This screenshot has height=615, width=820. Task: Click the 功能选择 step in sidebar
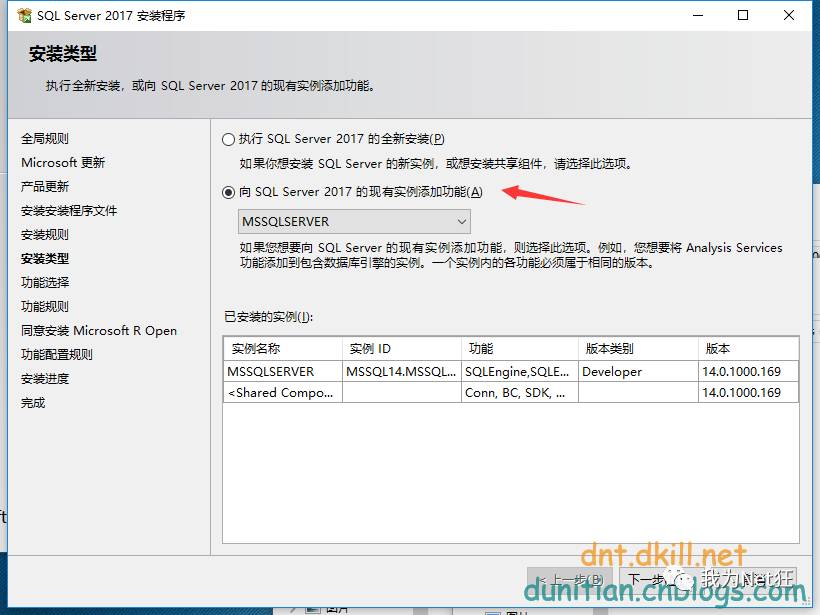[44, 283]
